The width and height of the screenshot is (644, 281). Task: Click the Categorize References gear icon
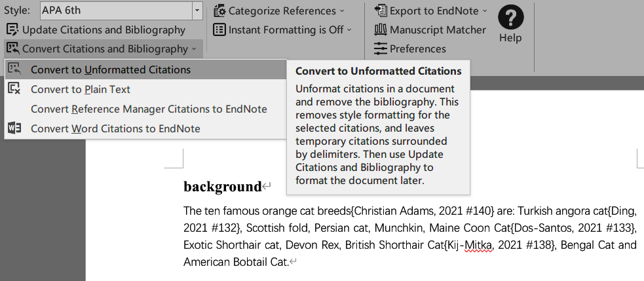tap(219, 11)
